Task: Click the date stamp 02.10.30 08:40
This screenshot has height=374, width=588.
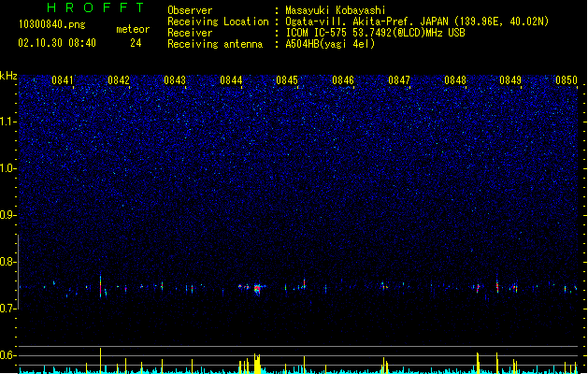Action: pos(57,43)
